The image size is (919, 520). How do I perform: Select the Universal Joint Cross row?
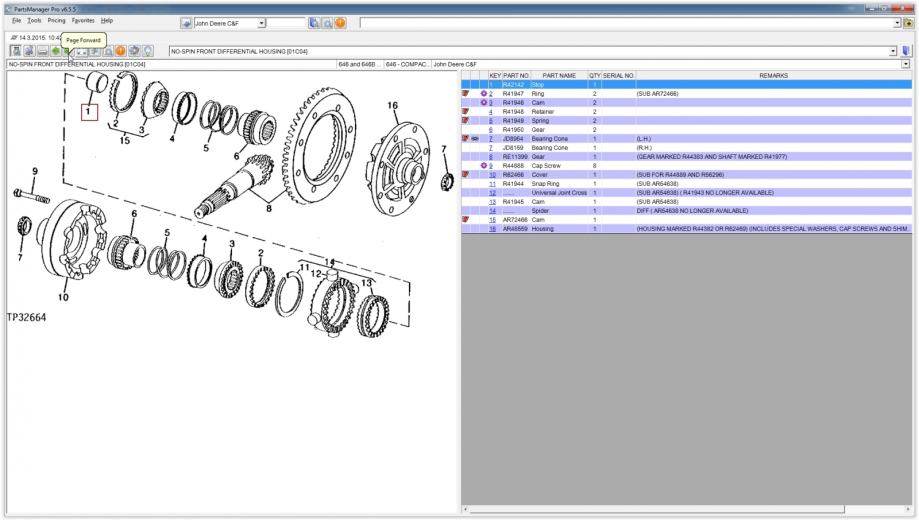686,192
